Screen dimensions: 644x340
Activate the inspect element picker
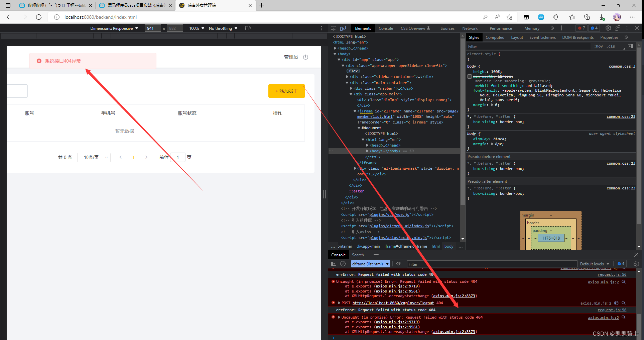pos(334,28)
